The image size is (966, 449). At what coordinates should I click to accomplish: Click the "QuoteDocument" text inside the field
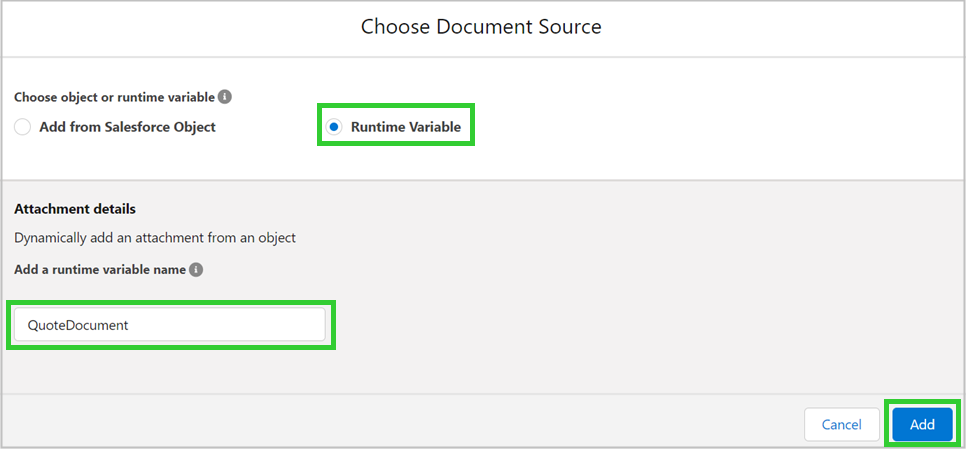point(78,325)
